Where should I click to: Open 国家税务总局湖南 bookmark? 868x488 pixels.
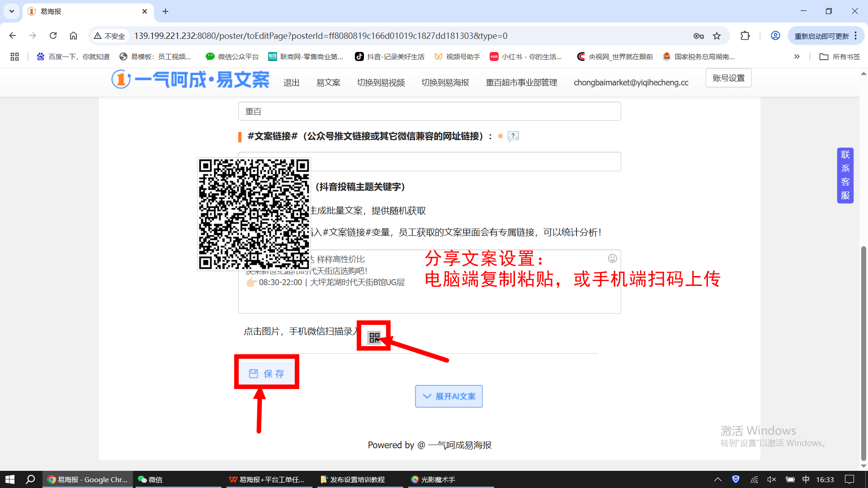tap(698, 56)
